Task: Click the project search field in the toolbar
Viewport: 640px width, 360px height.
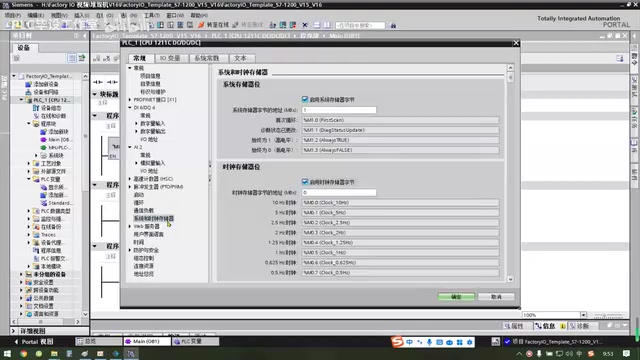Action: point(360,25)
